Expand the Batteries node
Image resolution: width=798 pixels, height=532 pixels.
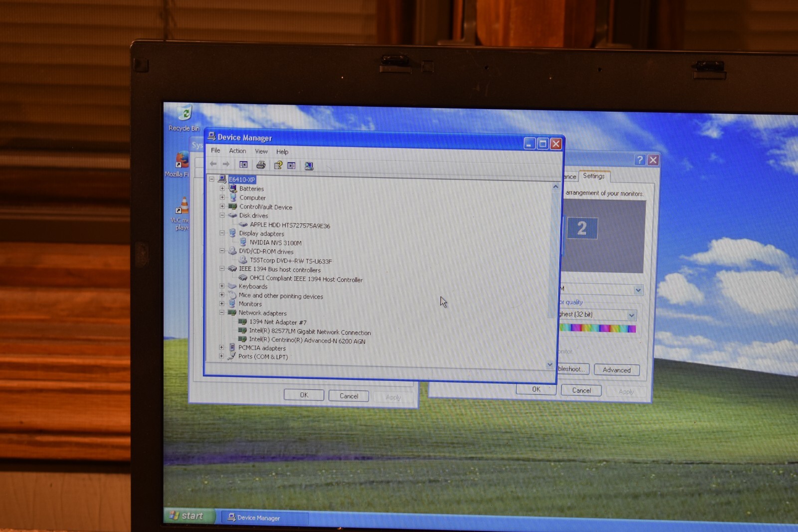(x=222, y=188)
